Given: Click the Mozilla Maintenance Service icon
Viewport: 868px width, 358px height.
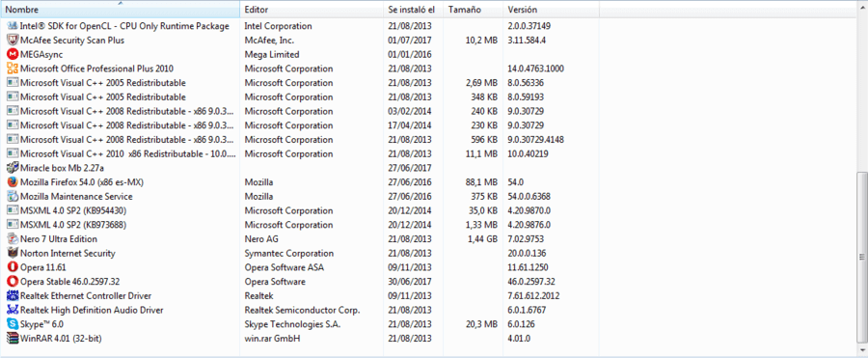Looking at the screenshot, I should pos(13,196).
